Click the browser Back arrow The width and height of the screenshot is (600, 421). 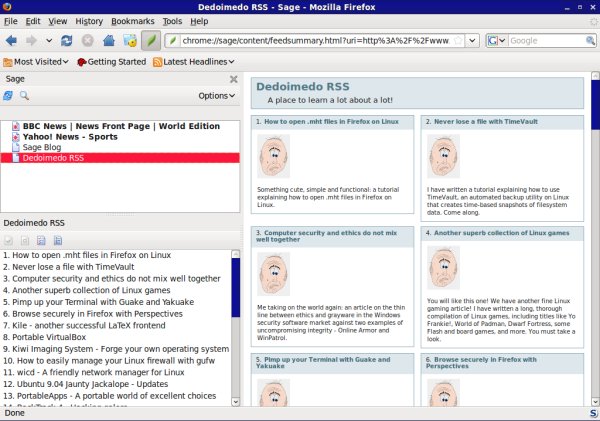tap(12, 41)
